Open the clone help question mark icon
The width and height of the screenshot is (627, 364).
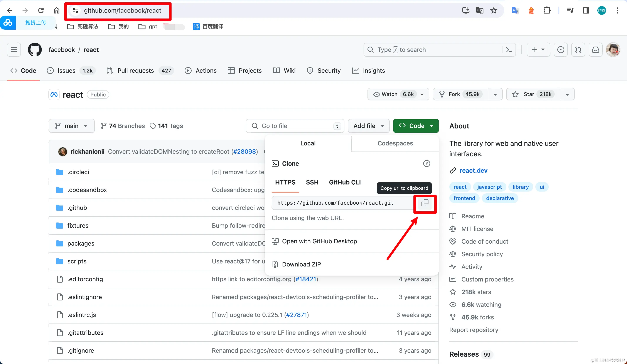(426, 163)
